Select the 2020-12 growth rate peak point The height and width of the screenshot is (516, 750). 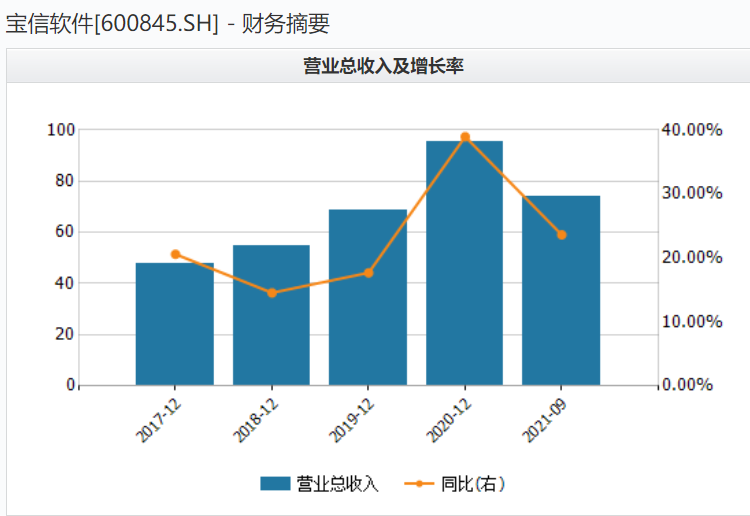pos(465,137)
